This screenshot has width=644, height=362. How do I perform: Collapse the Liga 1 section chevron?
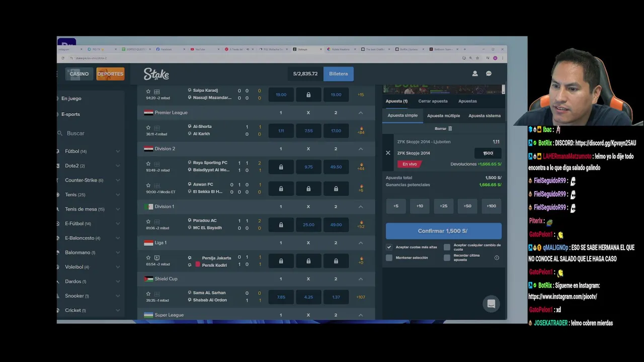tap(361, 243)
